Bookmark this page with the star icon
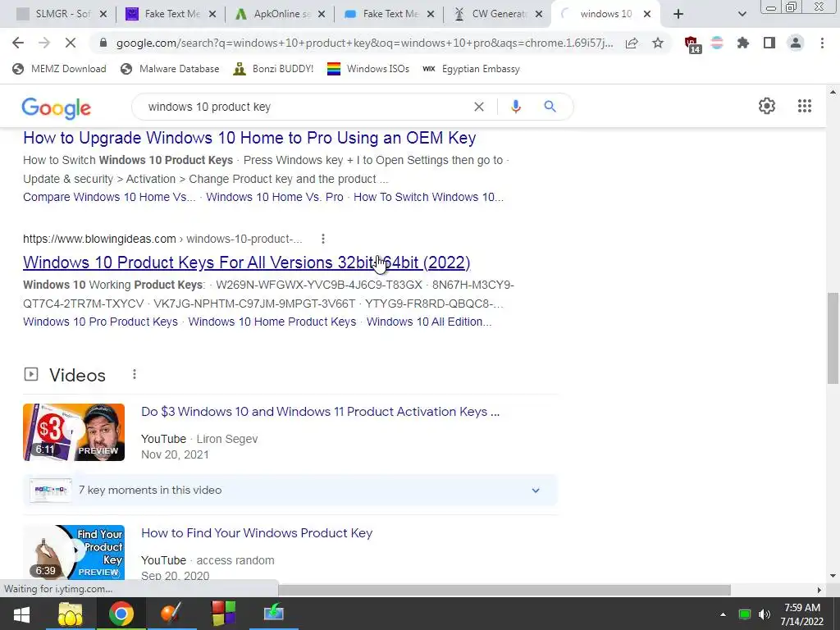This screenshot has width=840, height=630. tap(658, 43)
